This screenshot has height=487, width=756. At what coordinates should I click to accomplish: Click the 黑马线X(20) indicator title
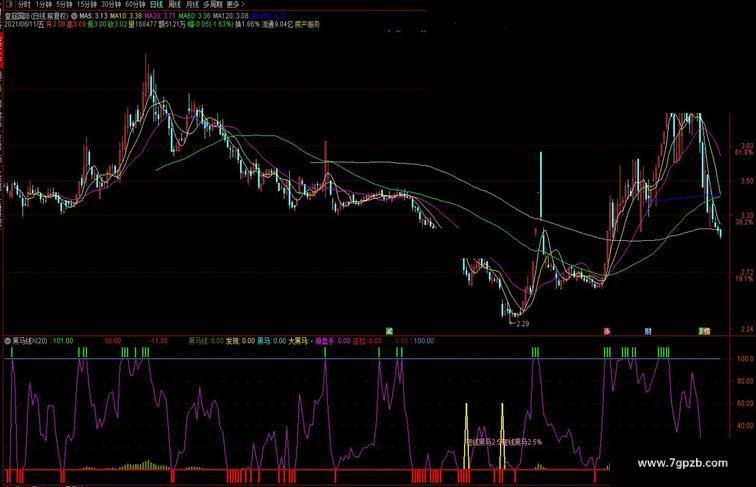(x=30, y=341)
